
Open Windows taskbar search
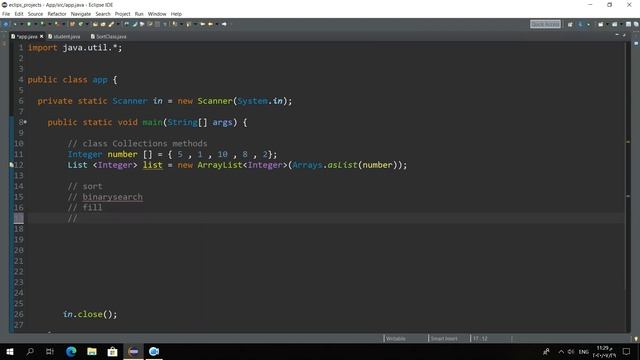coord(30,351)
